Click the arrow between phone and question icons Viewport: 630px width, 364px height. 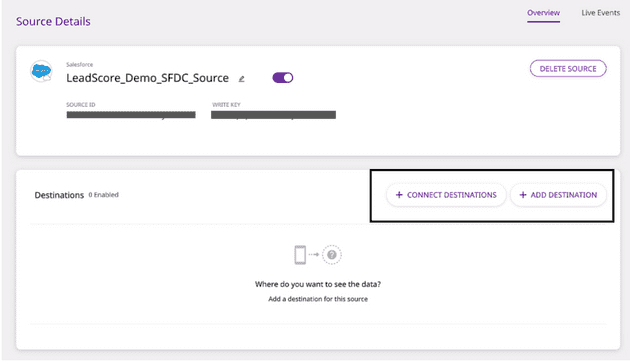[314, 254]
